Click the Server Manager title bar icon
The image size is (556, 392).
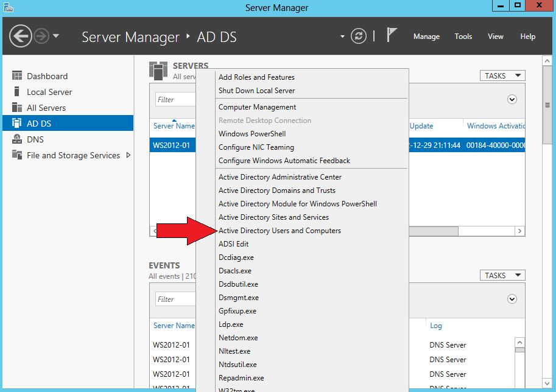[x=8, y=7]
